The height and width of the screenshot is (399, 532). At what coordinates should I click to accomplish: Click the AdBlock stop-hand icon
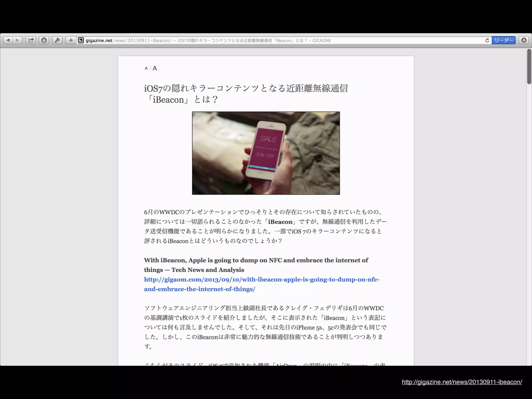44,40
